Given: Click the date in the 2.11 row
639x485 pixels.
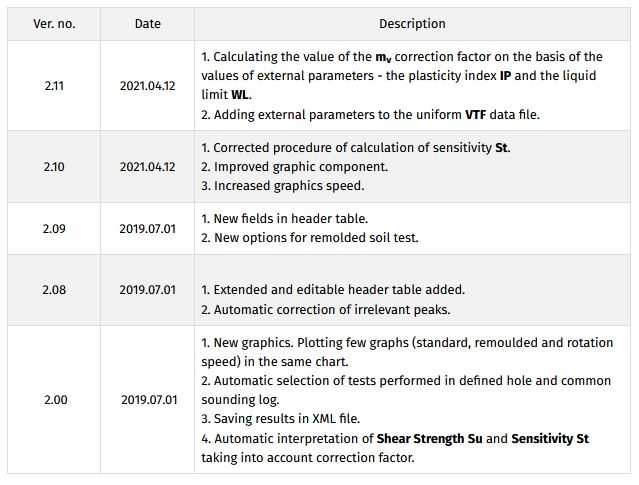Looking at the screenshot, I should (148, 86).
